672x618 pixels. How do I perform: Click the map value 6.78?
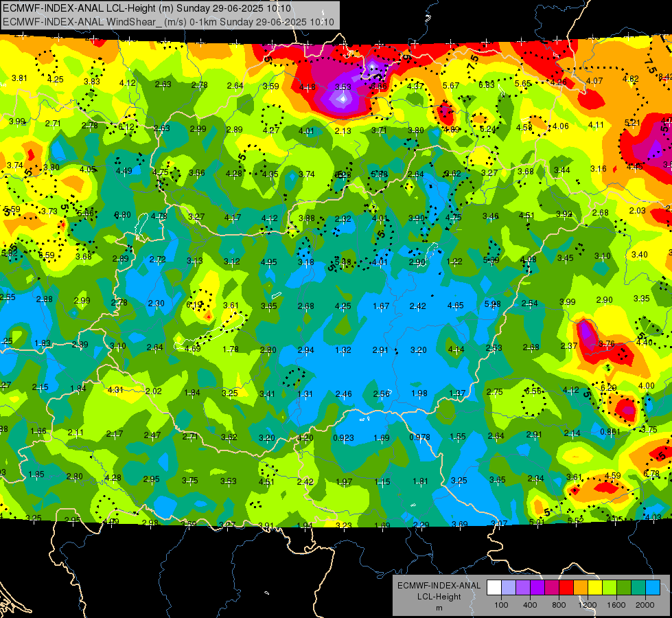coord(651,474)
